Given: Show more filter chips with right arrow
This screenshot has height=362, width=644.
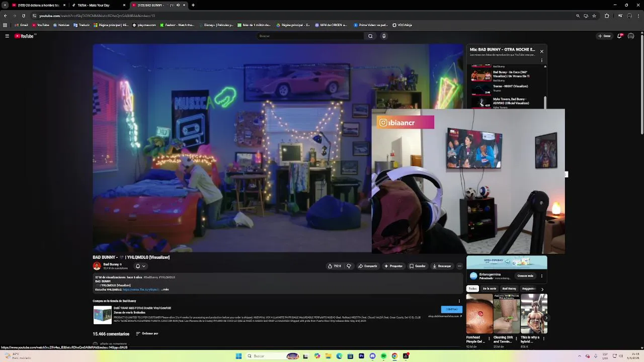Looking at the screenshot, I should tap(542, 289).
